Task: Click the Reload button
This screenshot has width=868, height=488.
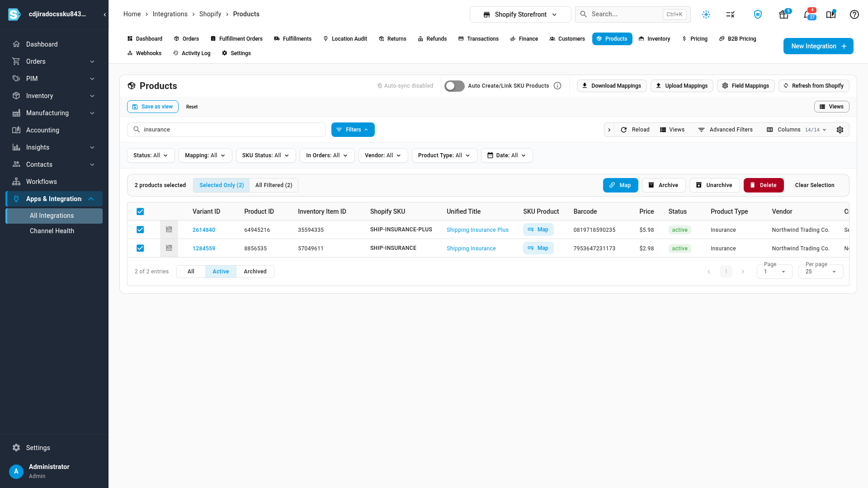Action: [x=635, y=130]
